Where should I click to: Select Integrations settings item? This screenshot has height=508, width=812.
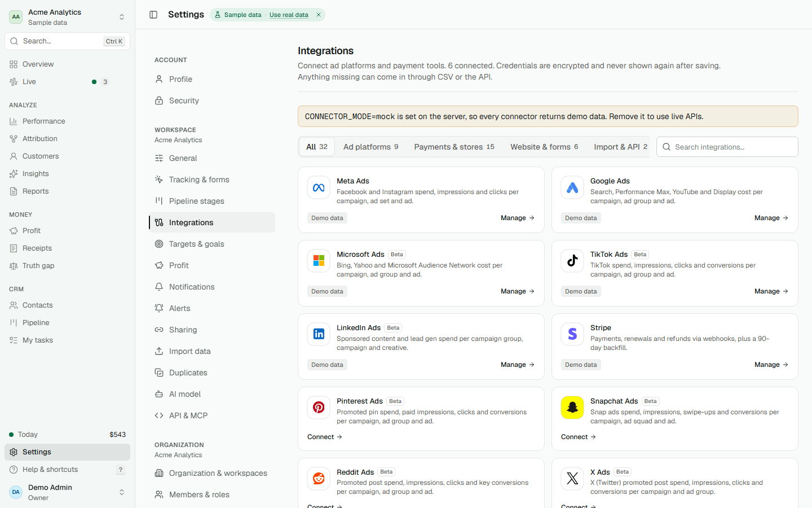pyautogui.click(x=212, y=222)
